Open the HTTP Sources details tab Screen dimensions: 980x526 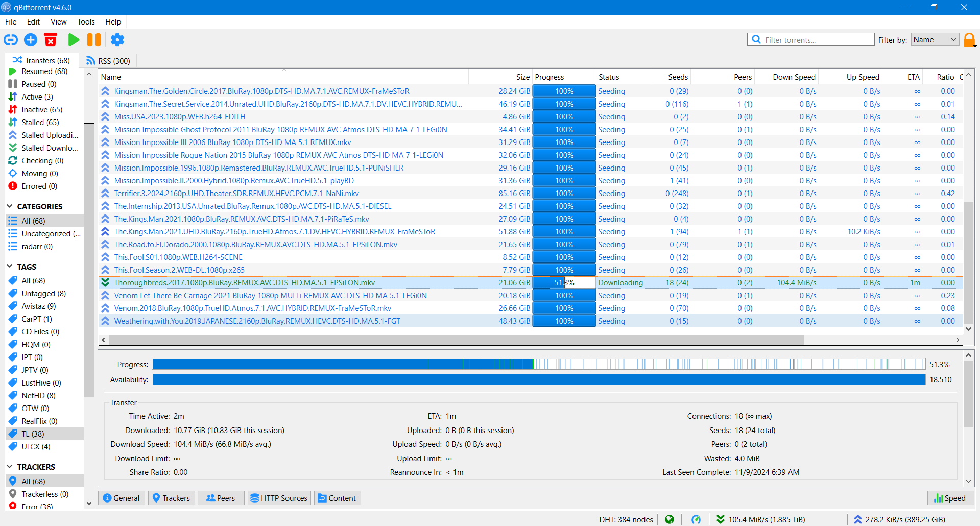279,498
